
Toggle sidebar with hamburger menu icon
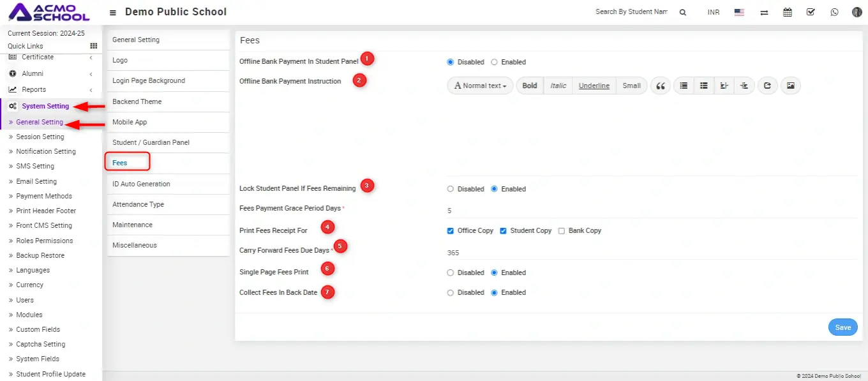pyautogui.click(x=113, y=12)
